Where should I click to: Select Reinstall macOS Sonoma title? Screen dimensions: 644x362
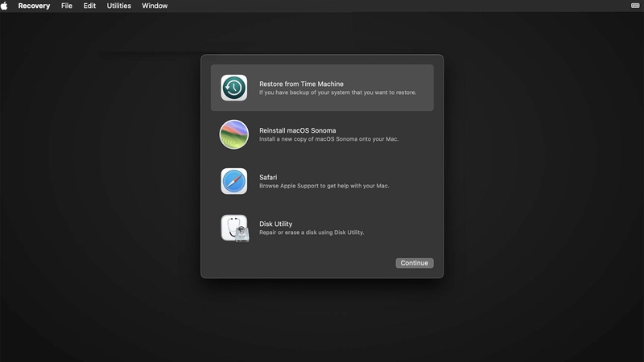point(297,130)
